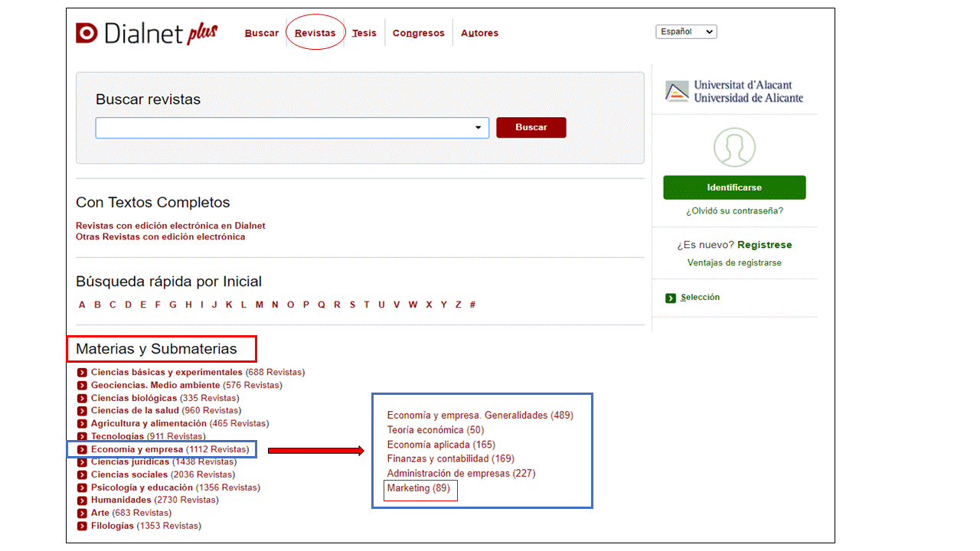Screen dimensions: 980x551
Task: Expand the Buscar revistas search dropdown arrow
Action: [x=479, y=128]
